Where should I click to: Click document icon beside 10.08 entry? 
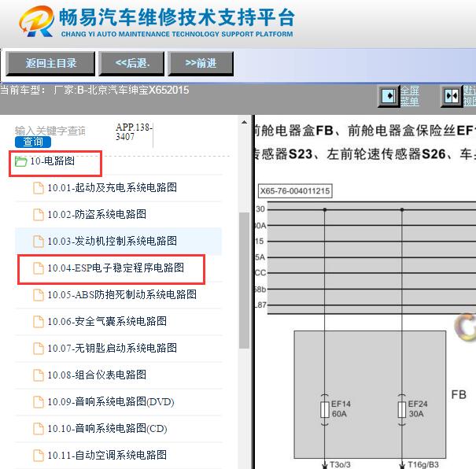(x=39, y=375)
